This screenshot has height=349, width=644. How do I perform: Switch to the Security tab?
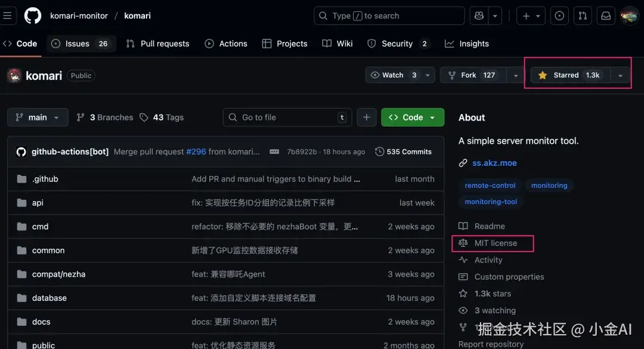point(398,44)
